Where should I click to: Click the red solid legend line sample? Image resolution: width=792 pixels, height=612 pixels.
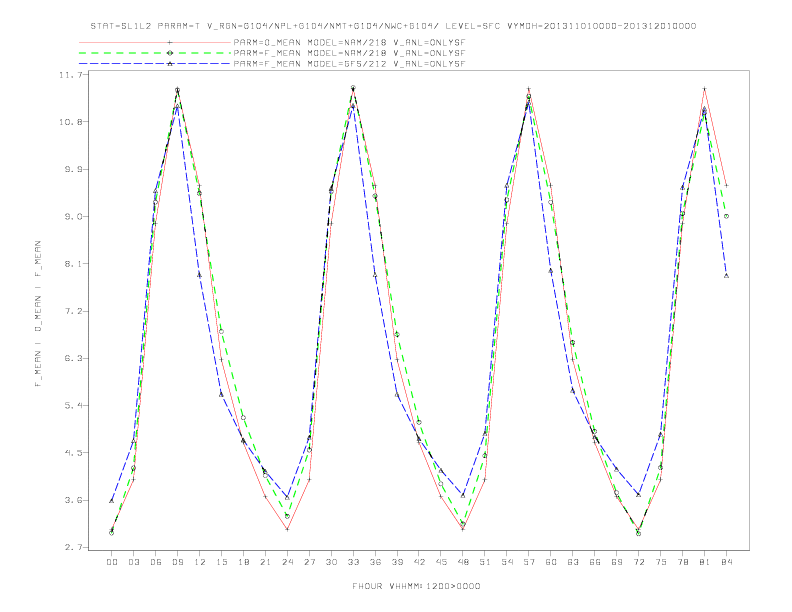(x=155, y=43)
